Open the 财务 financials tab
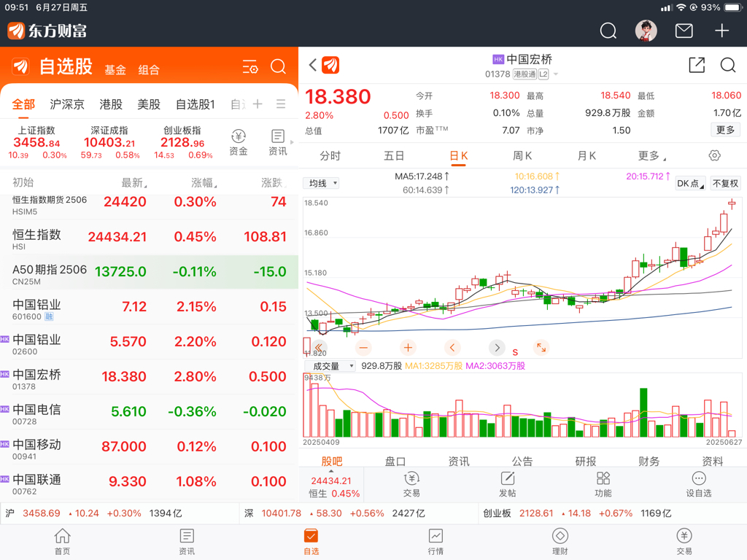This screenshot has height=560, width=747. pos(649,461)
